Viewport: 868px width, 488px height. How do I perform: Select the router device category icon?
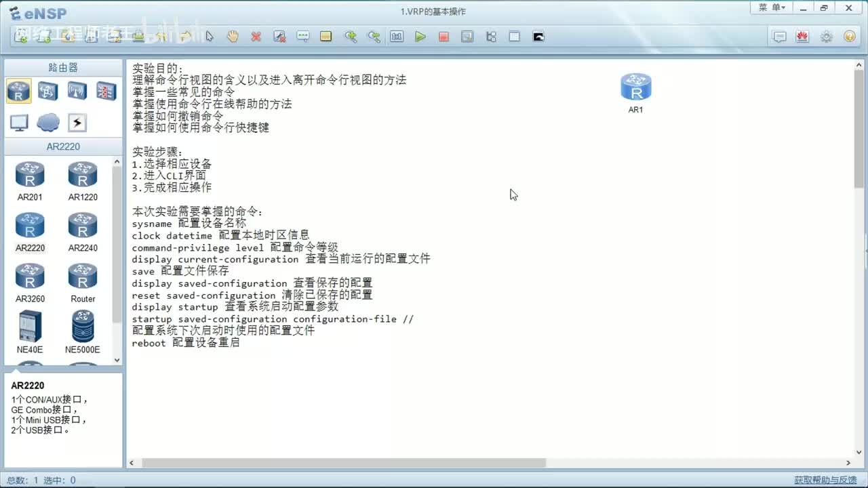tap(19, 91)
